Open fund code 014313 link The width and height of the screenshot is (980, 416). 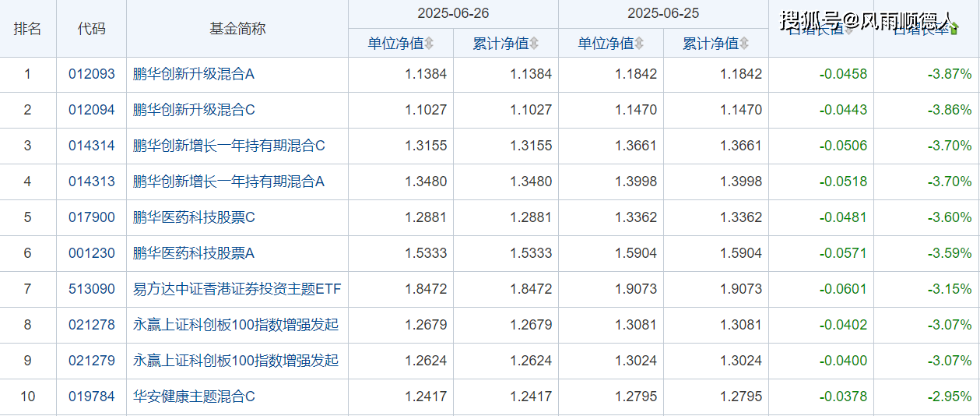(92, 182)
